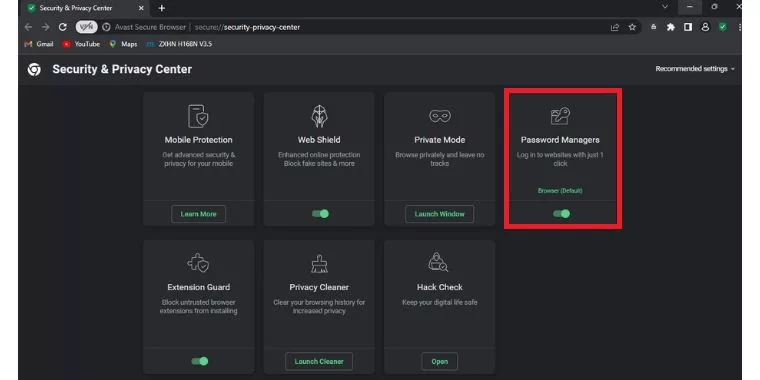Viewport: 760px width, 380px height.
Task: Click the Mobile Protection phone shield icon
Action: [x=198, y=116]
